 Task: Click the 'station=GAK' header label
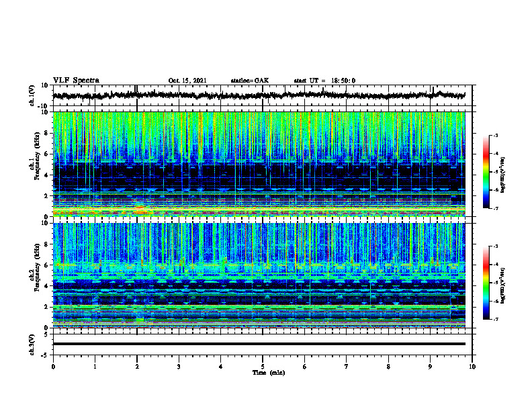coord(250,81)
